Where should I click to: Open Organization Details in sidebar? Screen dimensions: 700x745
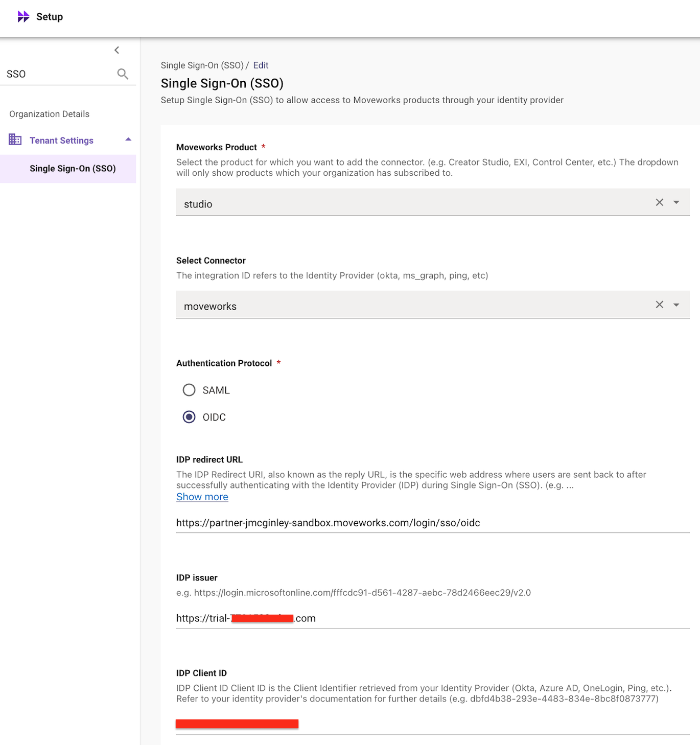click(50, 114)
